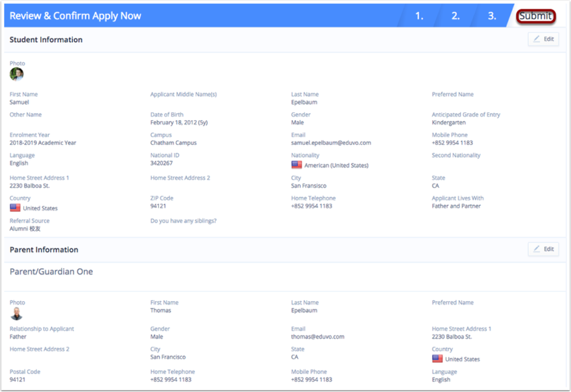
Task: Select step 1 in the progress bar
Action: (x=419, y=16)
